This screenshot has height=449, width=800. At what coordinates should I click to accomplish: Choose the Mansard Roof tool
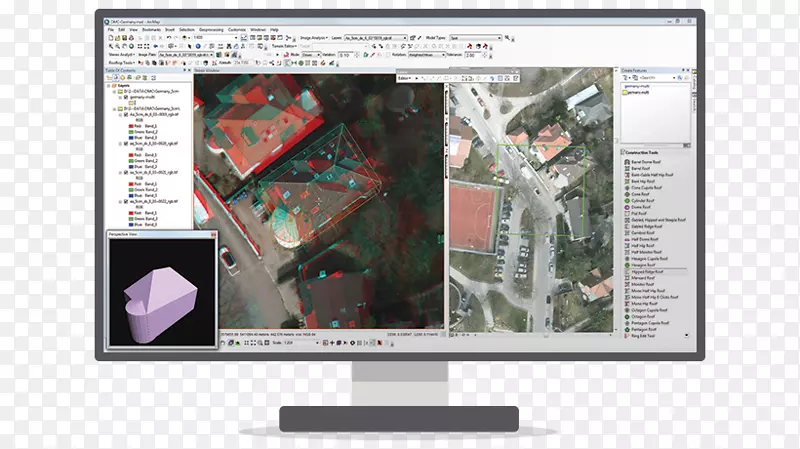click(x=640, y=276)
